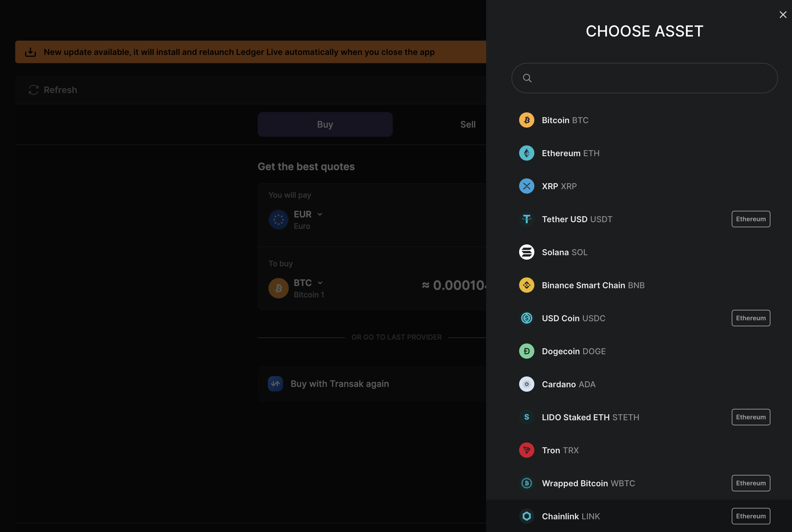Switch to the Sell tab
This screenshot has width=792, height=532.
(467, 124)
